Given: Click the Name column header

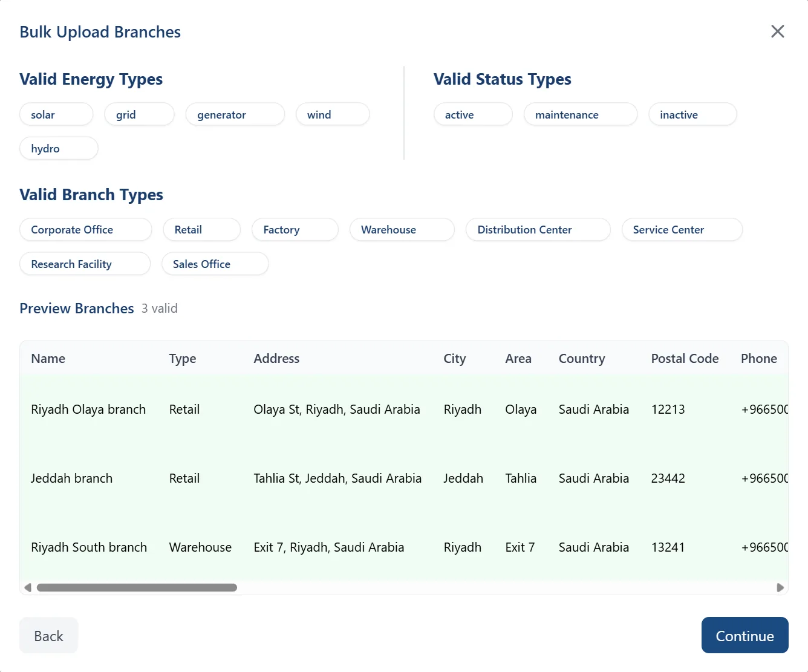Looking at the screenshot, I should tap(48, 358).
